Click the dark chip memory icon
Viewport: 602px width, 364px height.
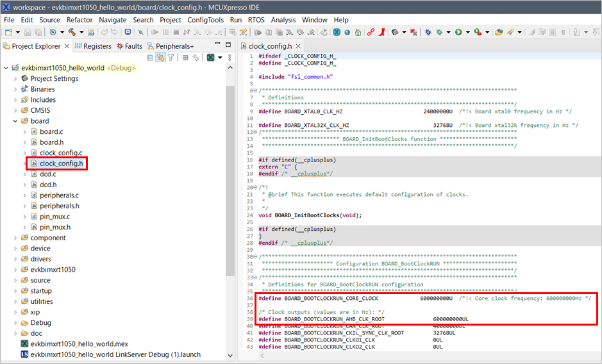pyautogui.click(x=395, y=32)
